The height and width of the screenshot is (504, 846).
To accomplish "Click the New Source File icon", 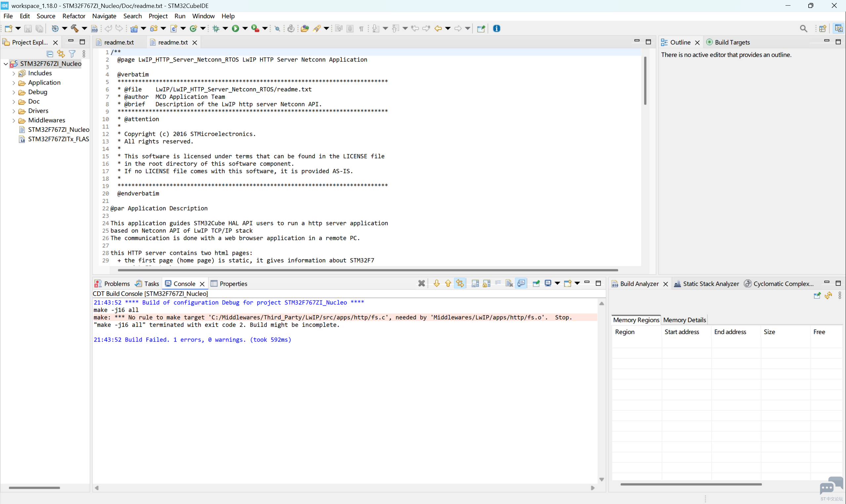I will pos(174,28).
